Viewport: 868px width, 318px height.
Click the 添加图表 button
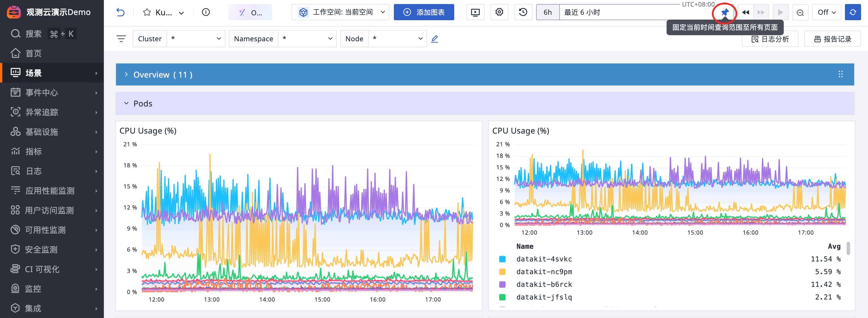[x=424, y=12]
